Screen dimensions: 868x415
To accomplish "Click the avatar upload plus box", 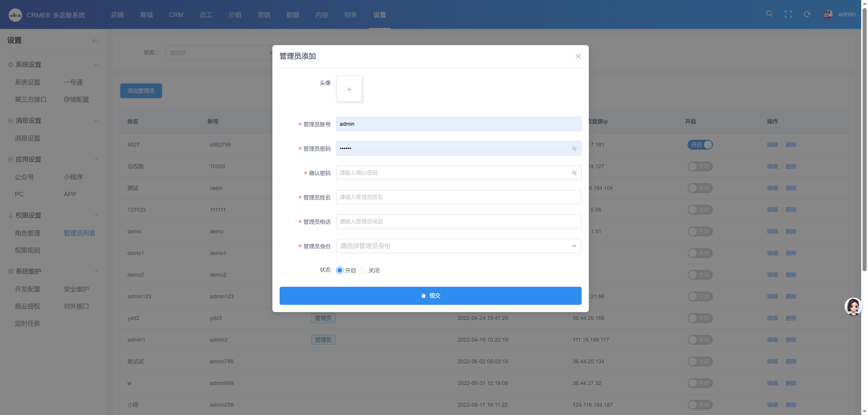I will pos(349,89).
